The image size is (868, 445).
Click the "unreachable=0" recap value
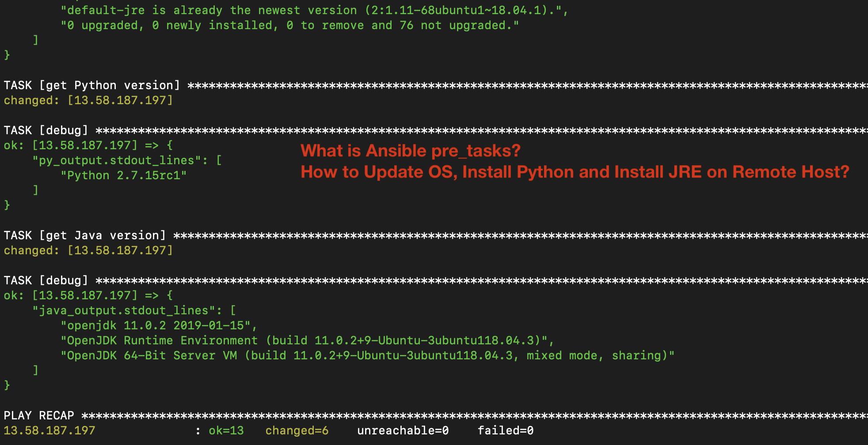(x=403, y=430)
